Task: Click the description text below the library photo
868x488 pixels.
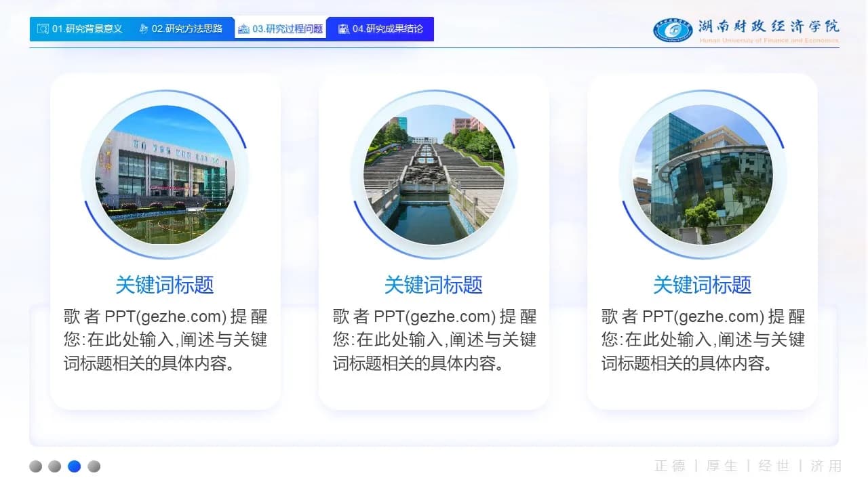Action: pyautogui.click(x=165, y=340)
